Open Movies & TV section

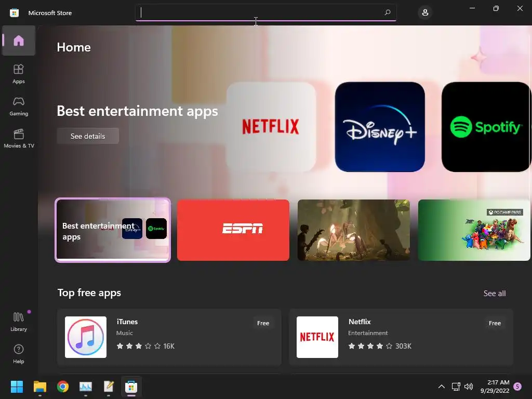point(19,138)
